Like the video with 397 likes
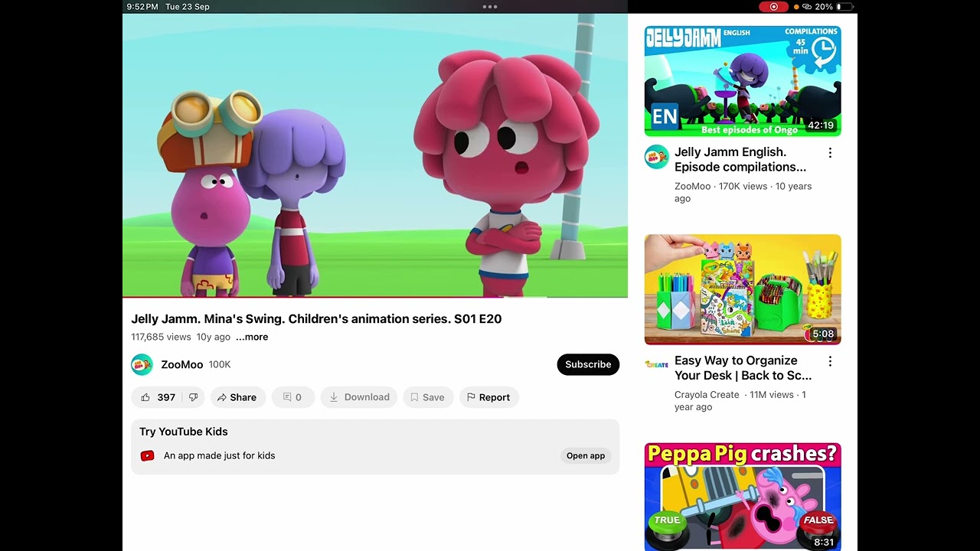 158,397
